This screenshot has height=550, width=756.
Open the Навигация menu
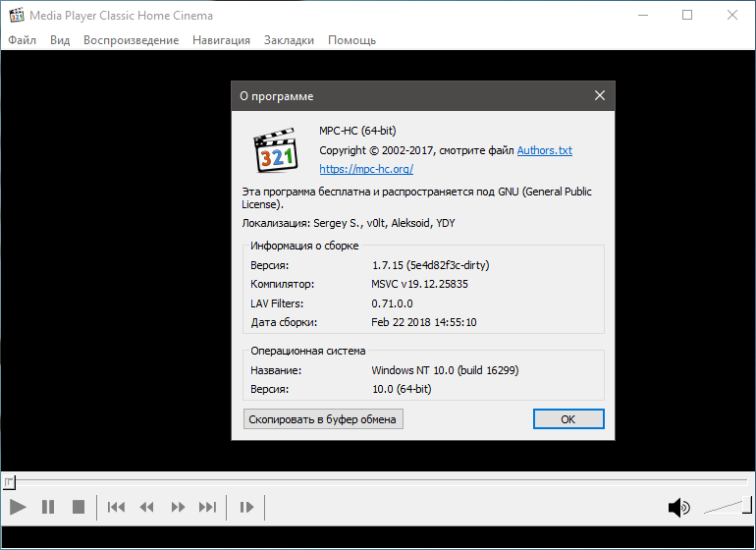(x=221, y=40)
